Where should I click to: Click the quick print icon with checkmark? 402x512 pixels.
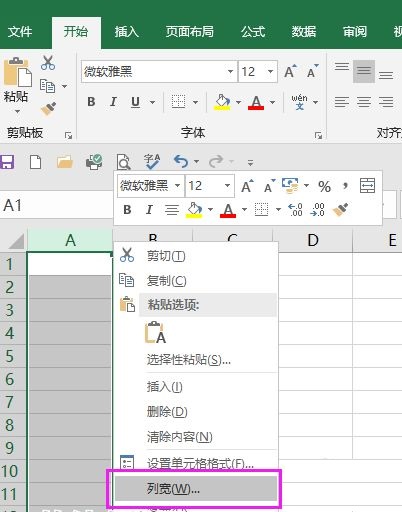[x=94, y=162]
